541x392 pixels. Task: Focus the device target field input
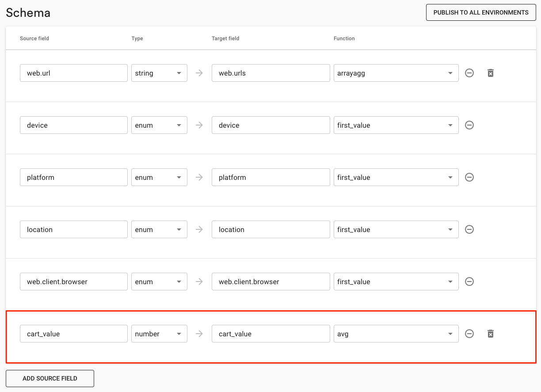pos(271,125)
